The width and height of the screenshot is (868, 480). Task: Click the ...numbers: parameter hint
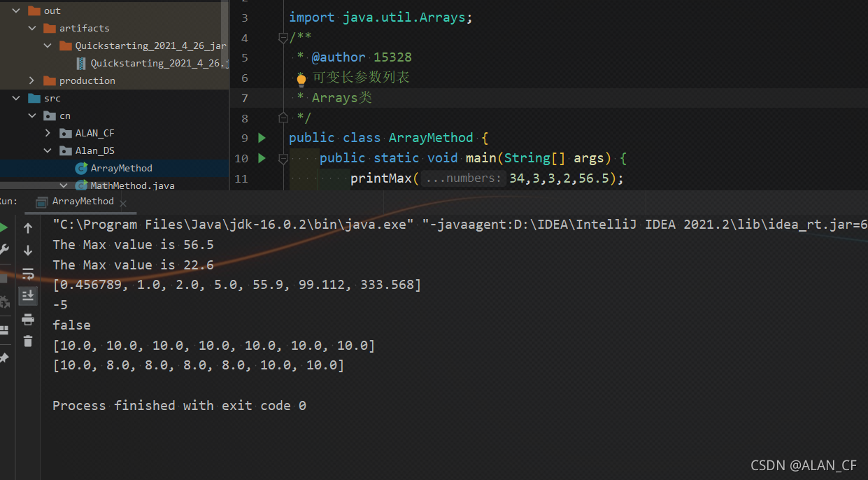[x=464, y=178]
